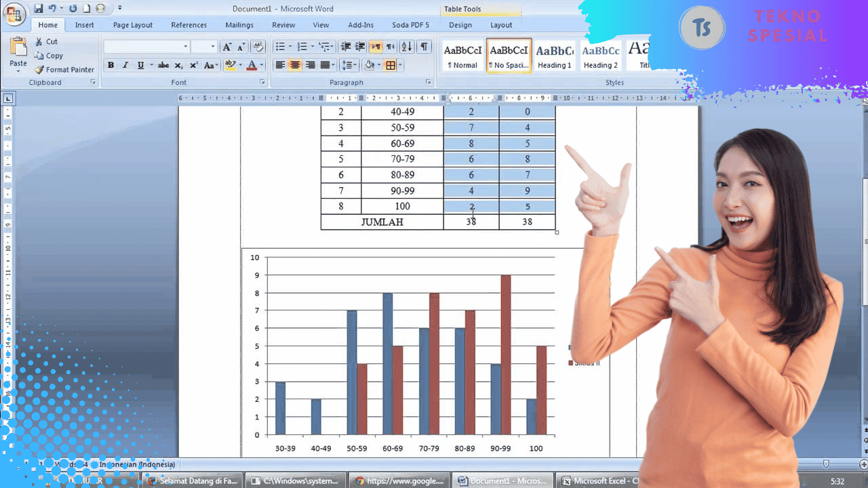868x488 pixels.
Task: Toggle Bold formatting
Action: 111,65
